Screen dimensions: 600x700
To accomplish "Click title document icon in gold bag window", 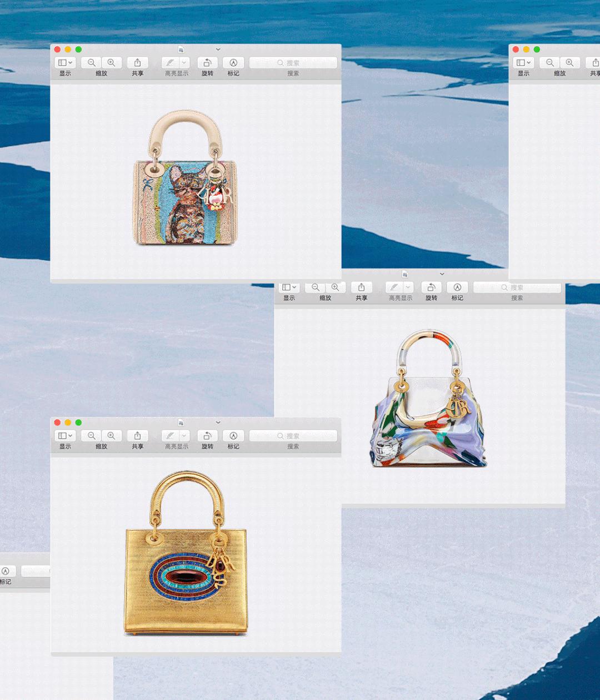I will (181, 423).
